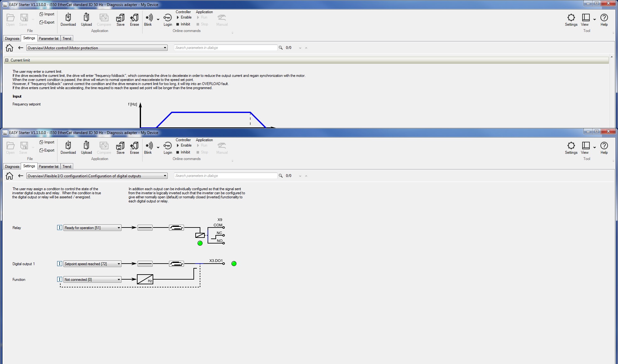Collapse the Current limit section
This screenshot has width=618, height=364.
(7, 60)
